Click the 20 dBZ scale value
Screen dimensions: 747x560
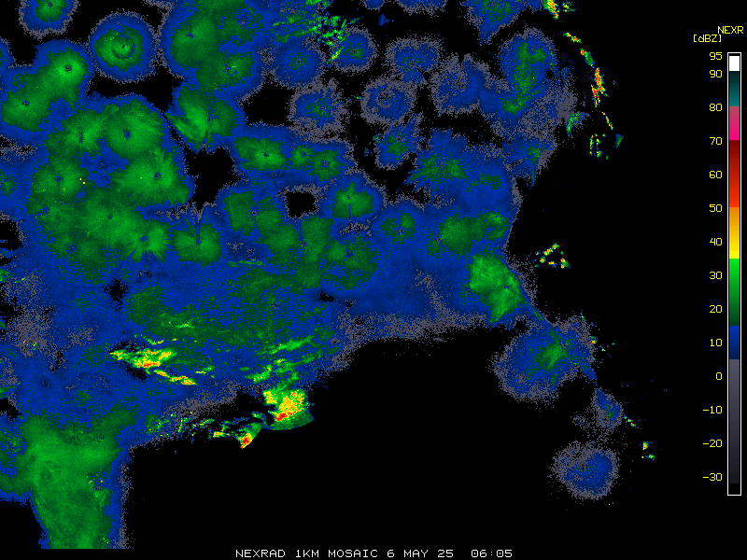click(x=715, y=309)
